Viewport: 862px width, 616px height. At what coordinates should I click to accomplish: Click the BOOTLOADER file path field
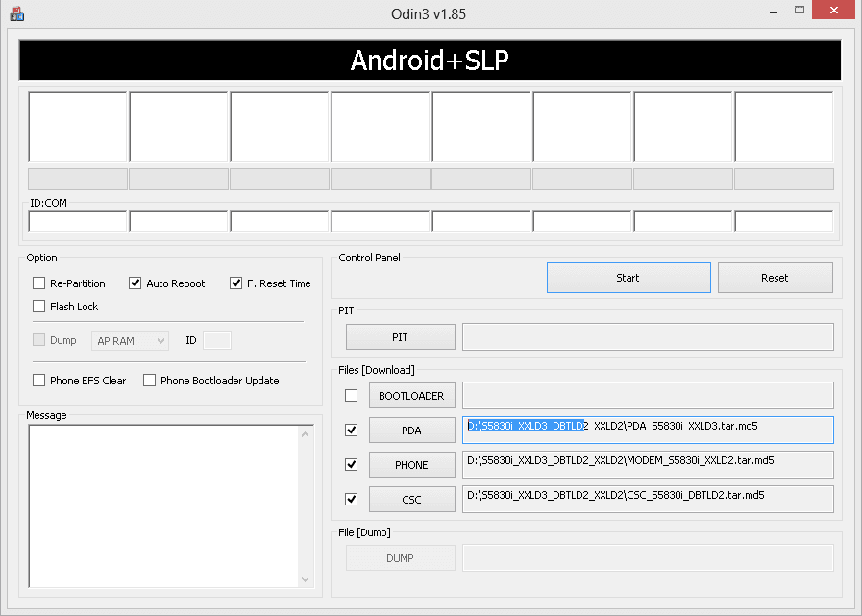pyautogui.click(x=648, y=395)
